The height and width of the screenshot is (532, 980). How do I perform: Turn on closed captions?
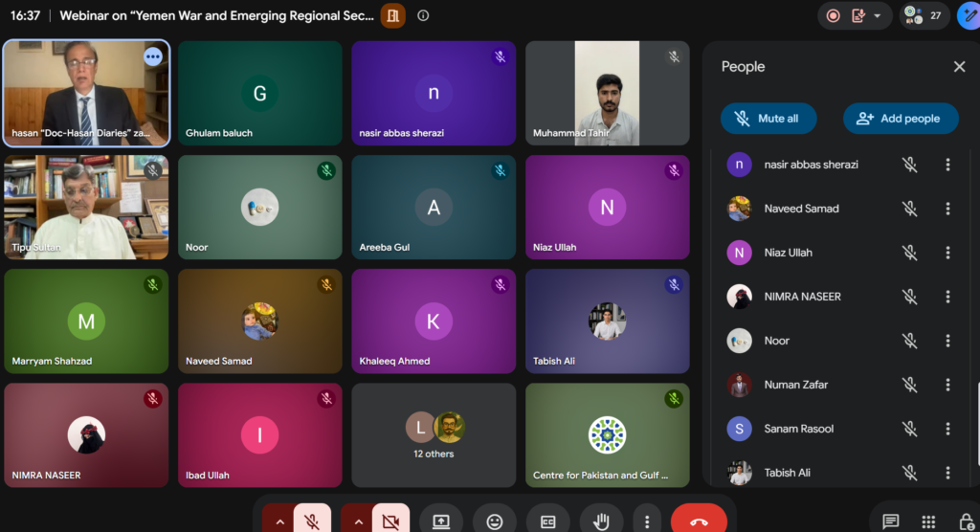[x=548, y=521]
